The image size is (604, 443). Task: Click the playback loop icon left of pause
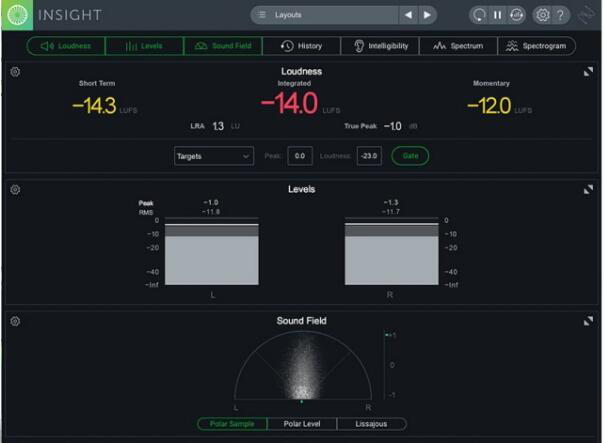pos(479,15)
